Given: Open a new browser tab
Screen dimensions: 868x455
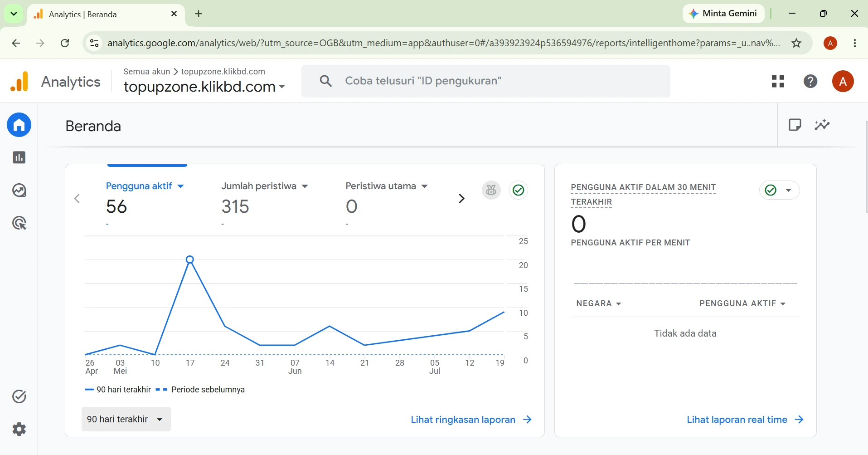Looking at the screenshot, I should pos(199,14).
